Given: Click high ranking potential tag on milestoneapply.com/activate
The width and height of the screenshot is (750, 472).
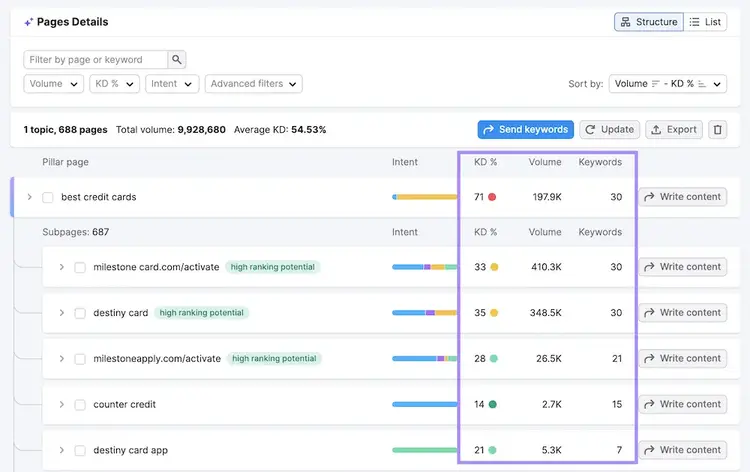Looking at the screenshot, I should pyautogui.click(x=274, y=359).
